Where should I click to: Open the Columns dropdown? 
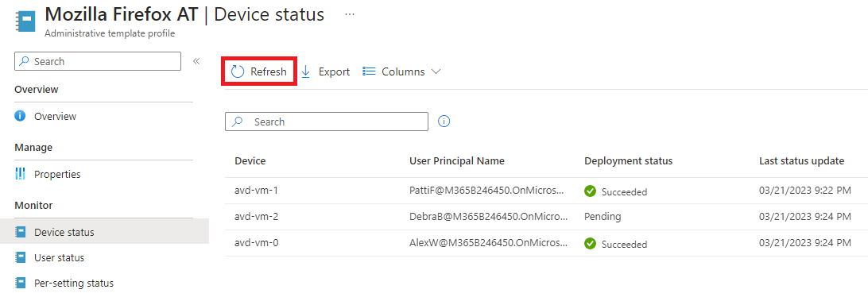pos(401,71)
